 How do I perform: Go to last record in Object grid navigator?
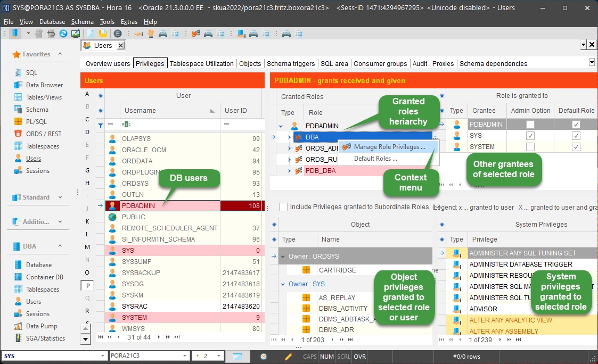click(x=350, y=340)
